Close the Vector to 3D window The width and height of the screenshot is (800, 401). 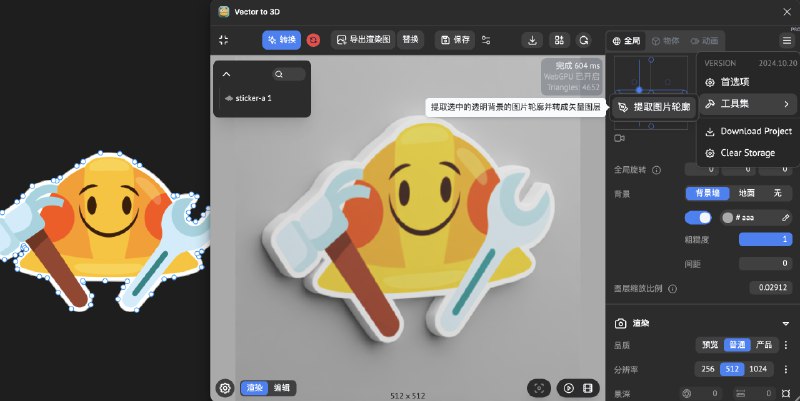(x=787, y=12)
